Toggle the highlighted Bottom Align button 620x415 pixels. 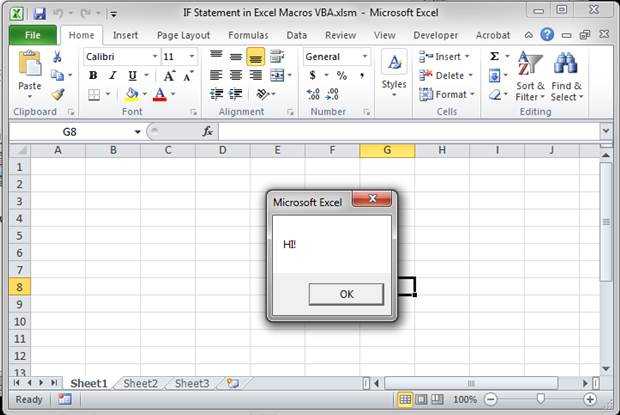coord(255,57)
